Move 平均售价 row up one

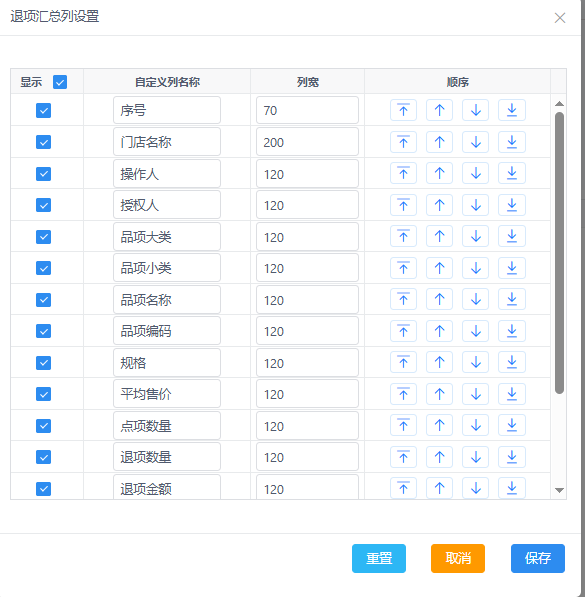tap(440, 394)
